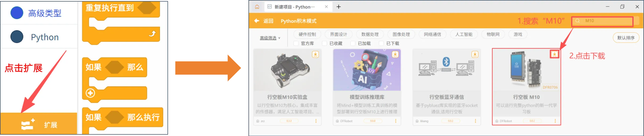
Task: Expand 高级筛选 advanced filter
Action: pyautogui.click(x=270, y=38)
